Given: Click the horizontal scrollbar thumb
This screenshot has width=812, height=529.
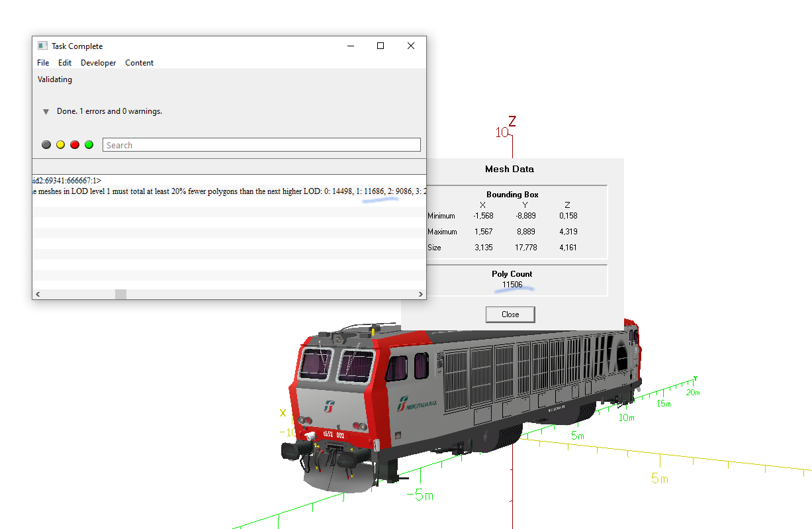Looking at the screenshot, I should [x=120, y=294].
